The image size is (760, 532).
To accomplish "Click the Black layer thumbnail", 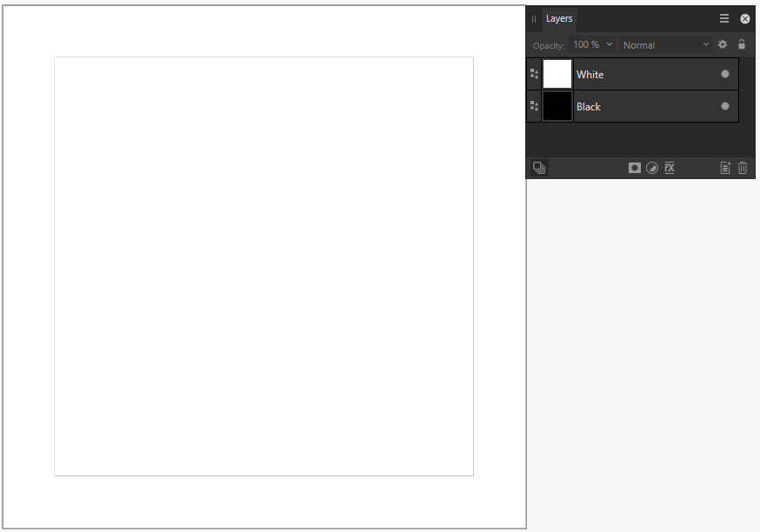I will pos(557,106).
